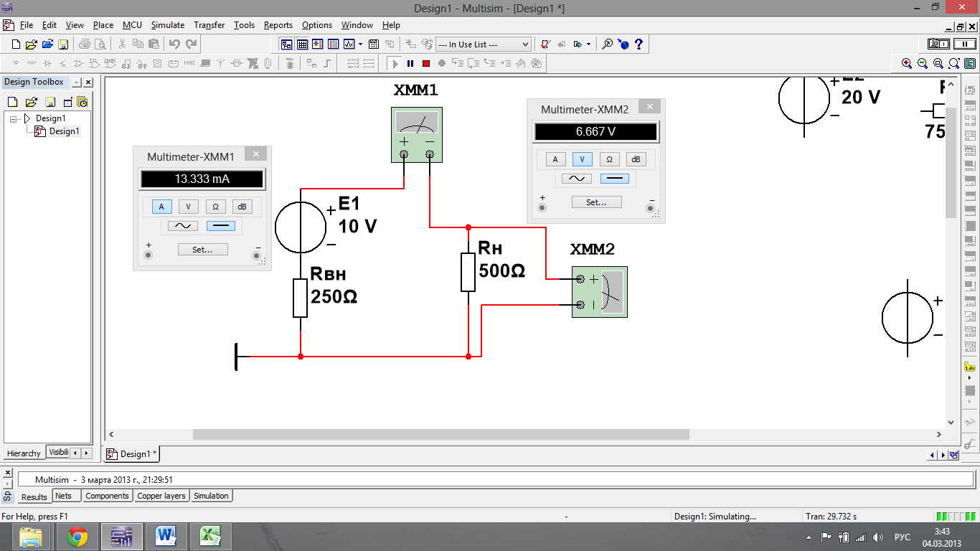This screenshot has width=980, height=551.
Task: Select Ω mode on Multimeter-XMM2
Action: pyautogui.click(x=609, y=159)
